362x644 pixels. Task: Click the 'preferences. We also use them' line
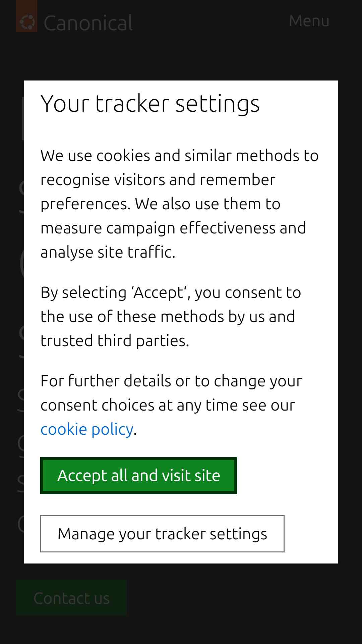pos(161,204)
